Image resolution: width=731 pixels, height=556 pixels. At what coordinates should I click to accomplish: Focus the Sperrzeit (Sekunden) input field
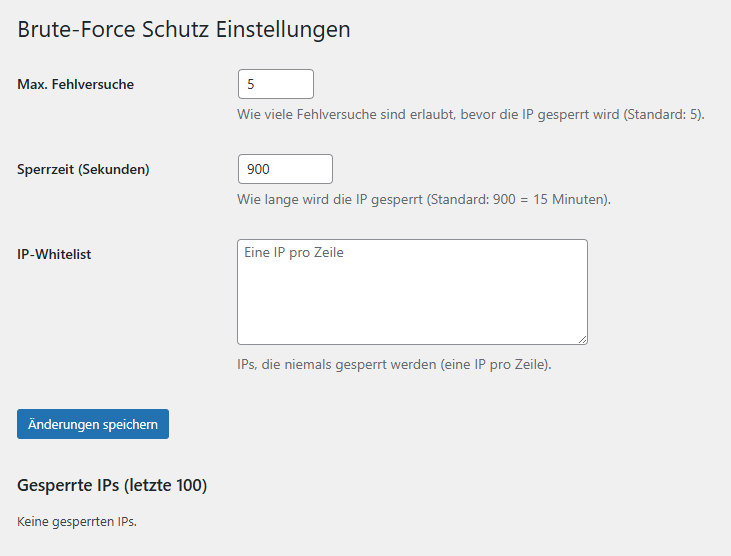pos(285,169)
